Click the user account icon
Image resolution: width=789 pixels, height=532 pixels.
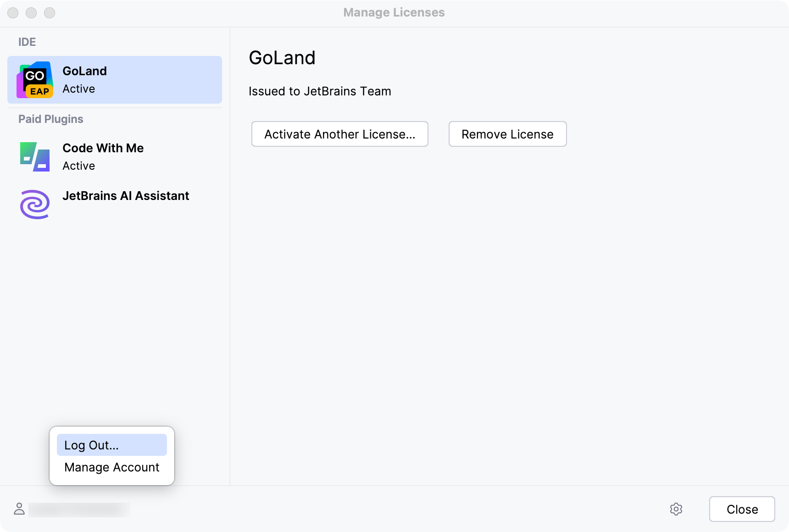tap(19, 509)
